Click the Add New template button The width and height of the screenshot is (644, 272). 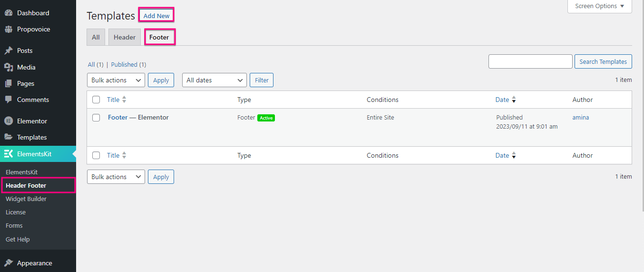[156, 16]
